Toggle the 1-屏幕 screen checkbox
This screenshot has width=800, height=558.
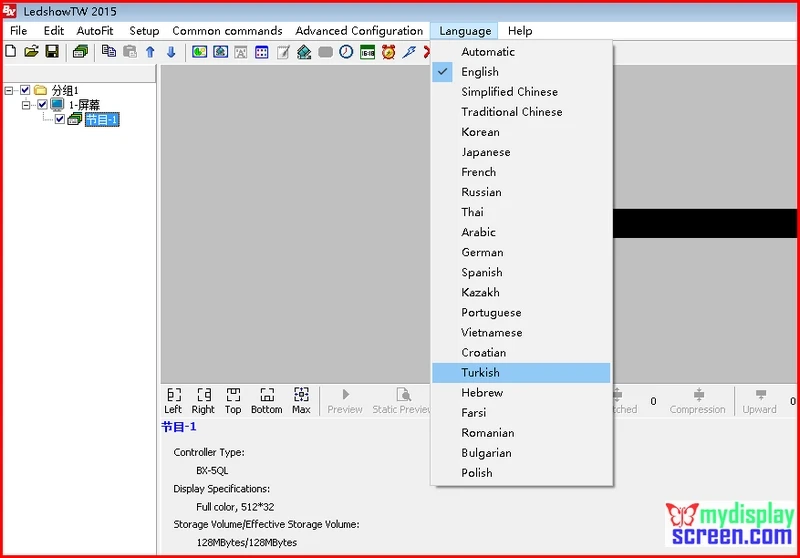click(42, 105)
